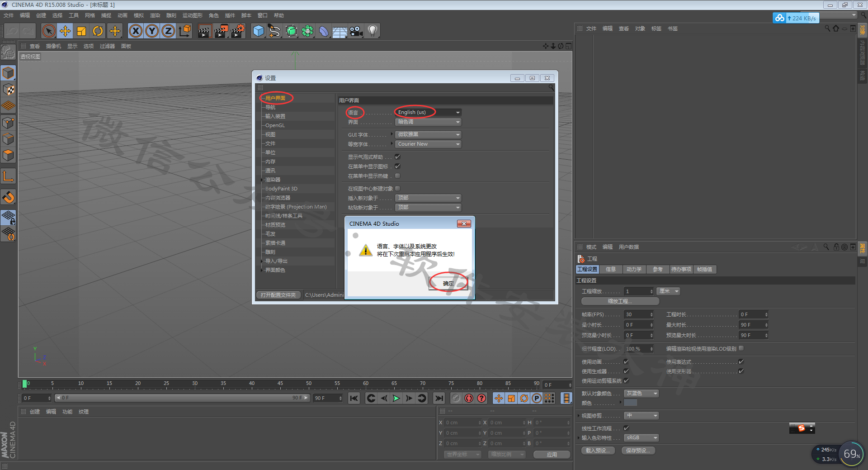Screen dimensions: 868x470
Task: Click the 缩放工程 button
Action: 620,301
